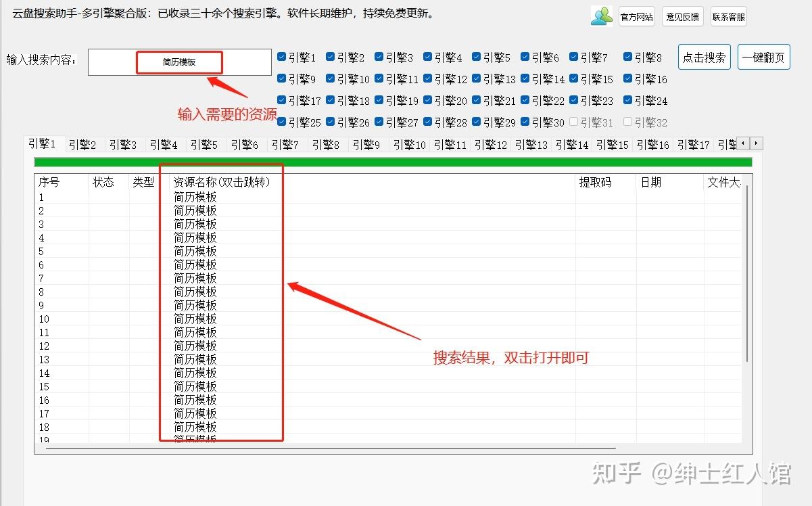Switch to the 引擎5 results tab

click(204, 144)
